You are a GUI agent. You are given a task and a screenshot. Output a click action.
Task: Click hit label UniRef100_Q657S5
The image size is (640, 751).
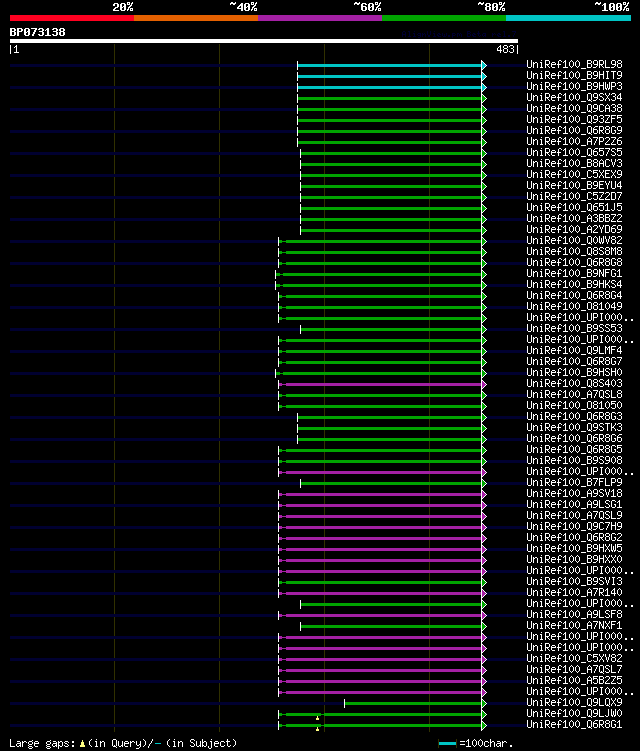click(x=574, y=152)
